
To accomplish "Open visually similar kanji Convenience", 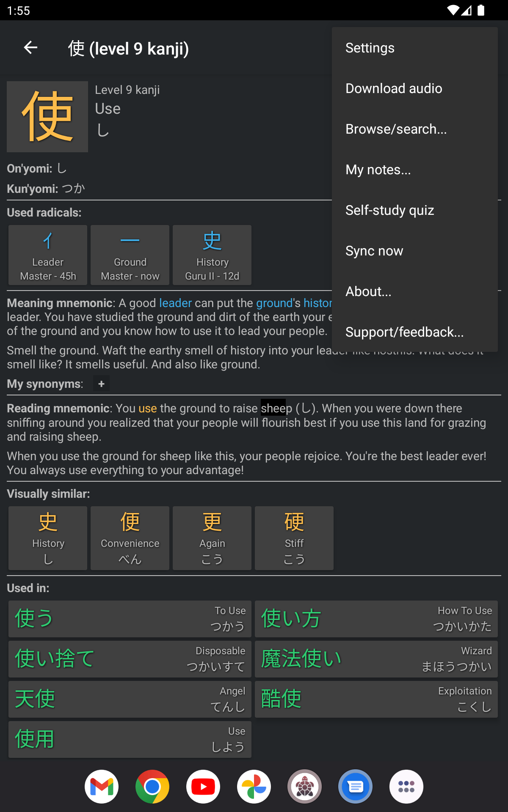I will pos(130,538).
